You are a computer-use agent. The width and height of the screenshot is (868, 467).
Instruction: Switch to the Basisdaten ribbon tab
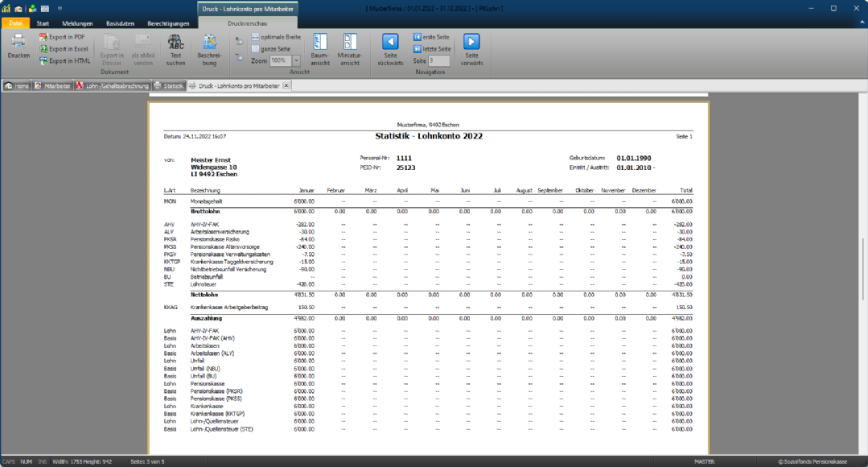pos(121,23)
